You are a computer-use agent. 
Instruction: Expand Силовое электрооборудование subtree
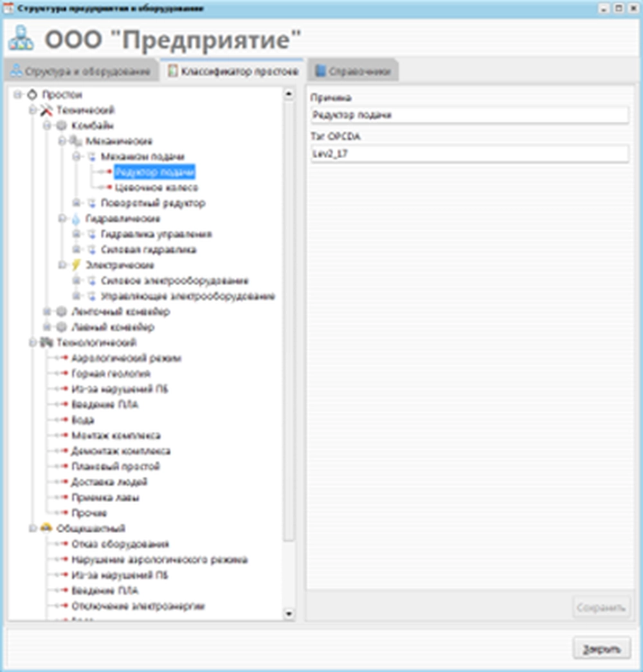(76, 281)
